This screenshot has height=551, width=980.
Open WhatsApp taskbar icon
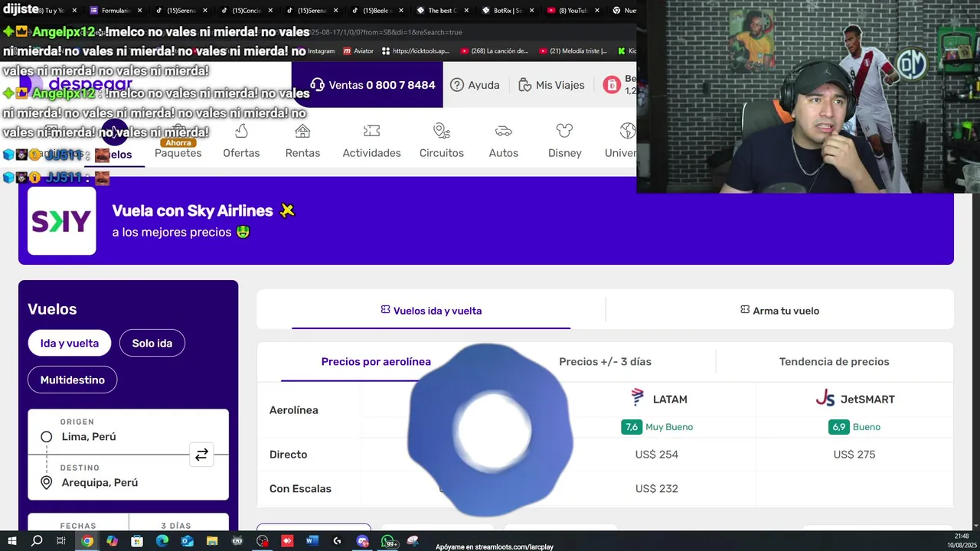[387, 541]
